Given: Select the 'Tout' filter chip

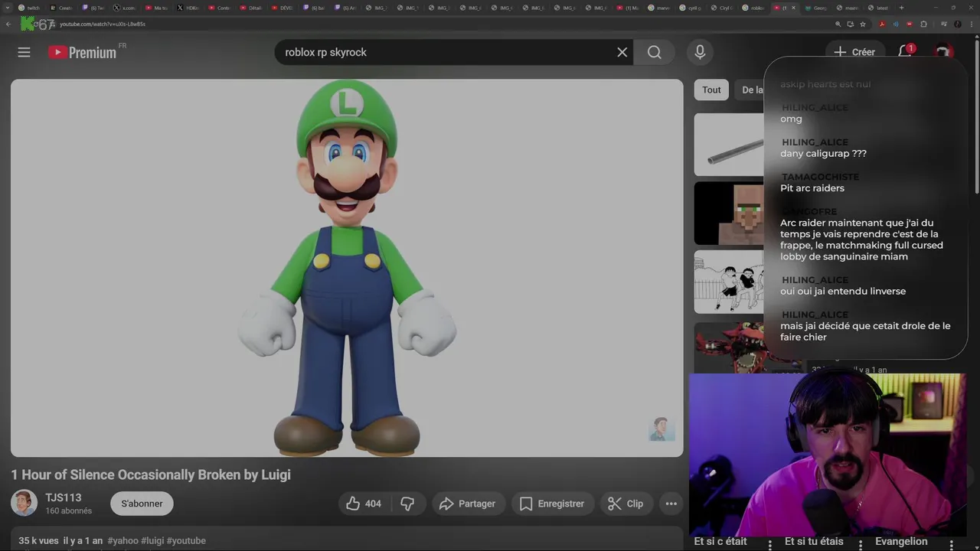Looking at the screenshot, I should coord(711,90).
